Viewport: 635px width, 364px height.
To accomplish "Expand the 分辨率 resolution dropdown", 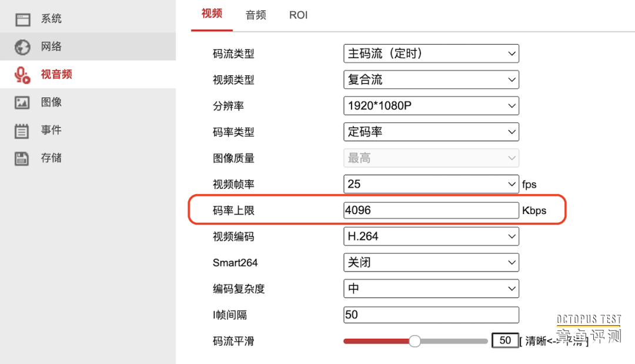I will (x=431, y=106).
